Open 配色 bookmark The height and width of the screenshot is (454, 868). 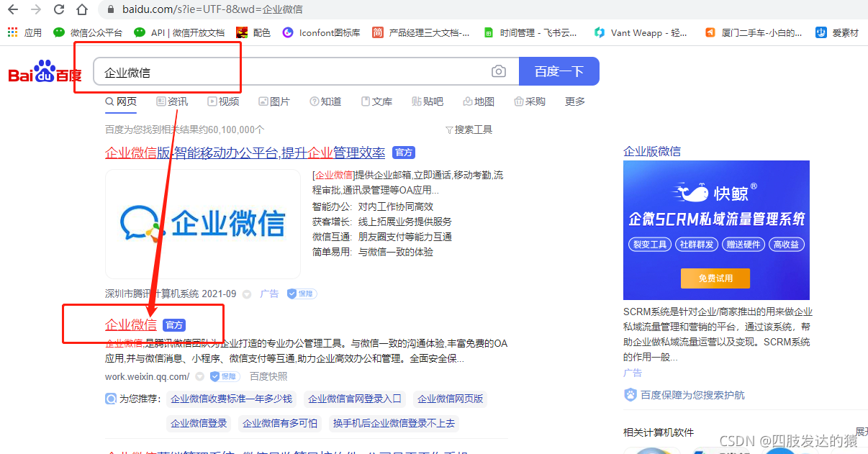[253, 32]
